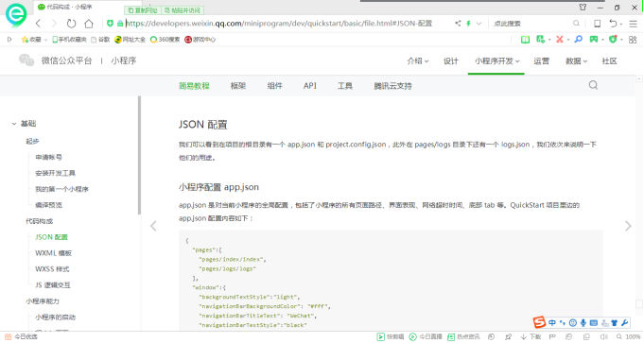Open 下载 downloads in status bar

tap(531, 336)
